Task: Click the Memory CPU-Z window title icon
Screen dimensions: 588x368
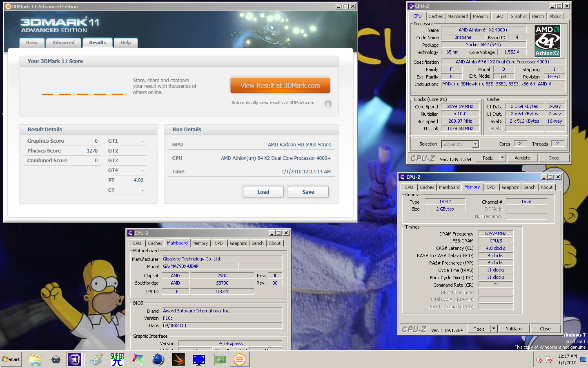Action: pyautogui.click(x=403, y=177)
